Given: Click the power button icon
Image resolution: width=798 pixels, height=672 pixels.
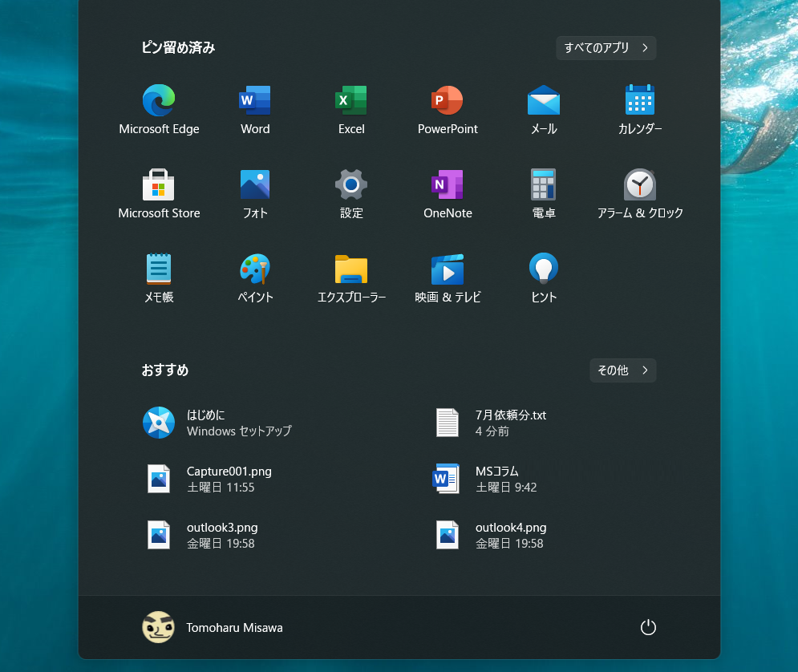Looking at the screenshot, I should tap(648, 627).
